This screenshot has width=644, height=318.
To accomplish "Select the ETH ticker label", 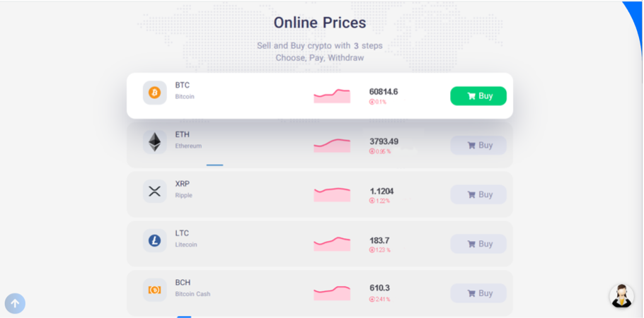I will 183,135.
